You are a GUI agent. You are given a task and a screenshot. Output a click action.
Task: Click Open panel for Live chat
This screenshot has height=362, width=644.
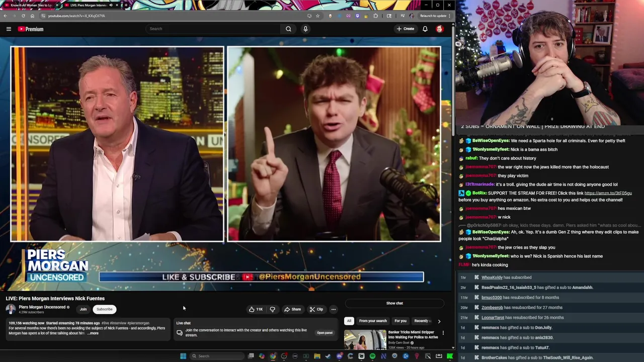(x=325, y=333)
